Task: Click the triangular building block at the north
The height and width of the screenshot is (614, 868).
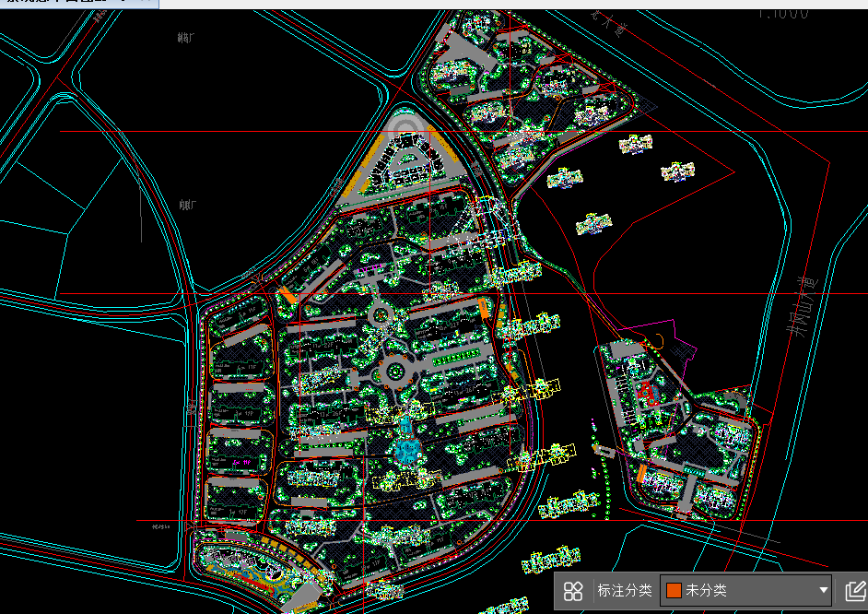Action: click(404, 159)
